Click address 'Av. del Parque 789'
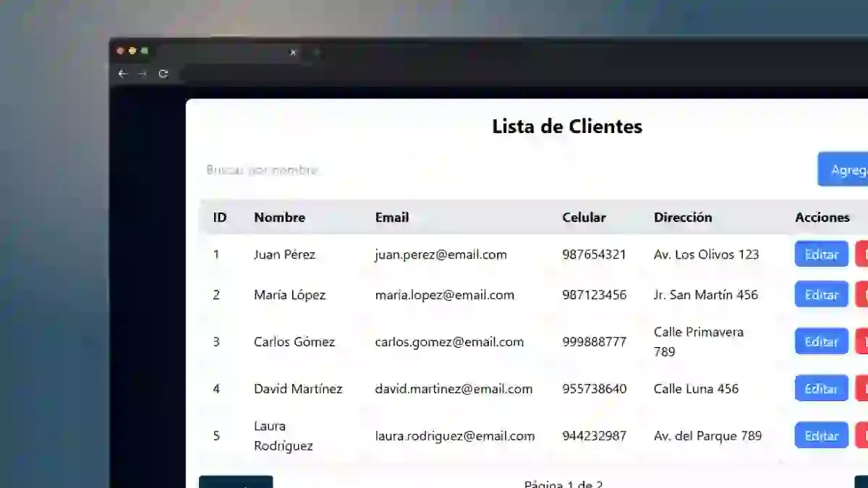The image size is (868, 488). click(708, 436)
